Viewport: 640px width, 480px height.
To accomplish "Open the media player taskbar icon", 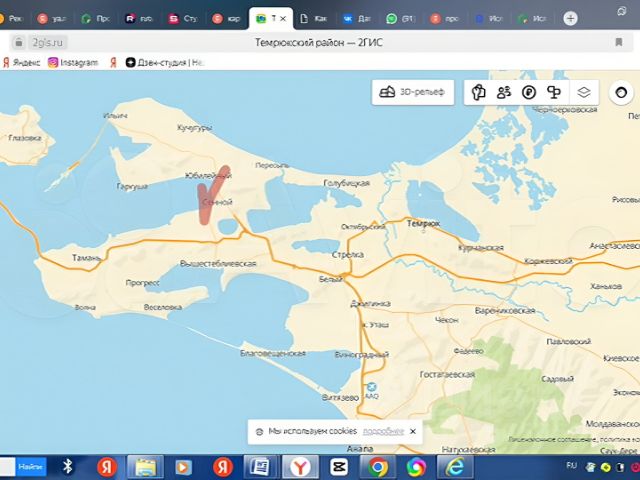I will coord(183,467).
